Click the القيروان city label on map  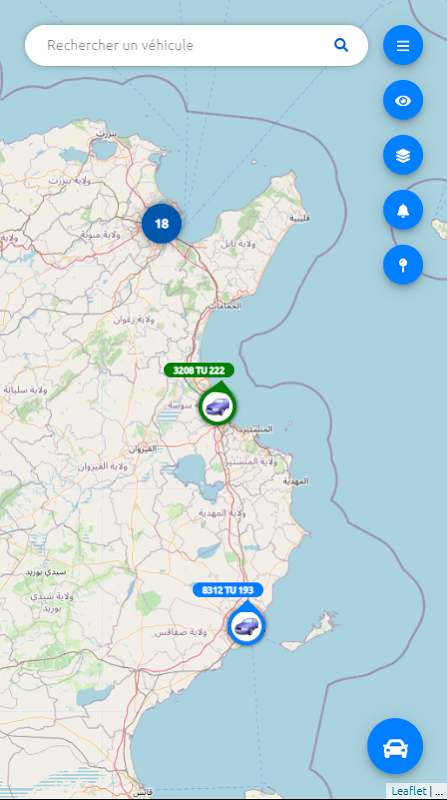coord(143,449)
